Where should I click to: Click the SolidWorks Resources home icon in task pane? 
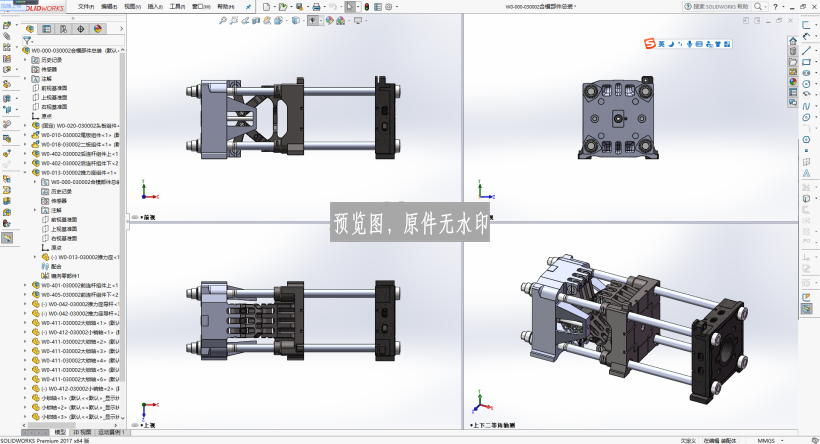point(793,41)
